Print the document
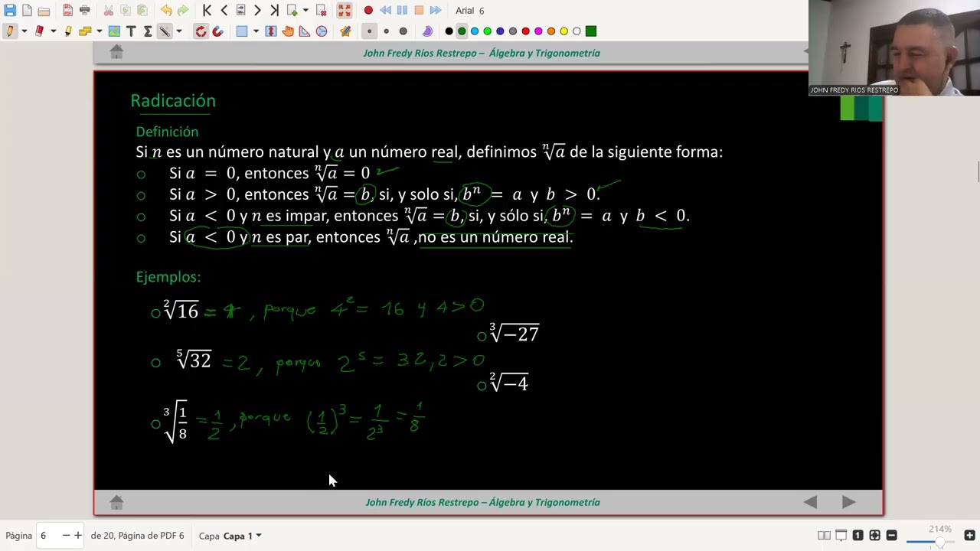 click(x=85, y=11)
